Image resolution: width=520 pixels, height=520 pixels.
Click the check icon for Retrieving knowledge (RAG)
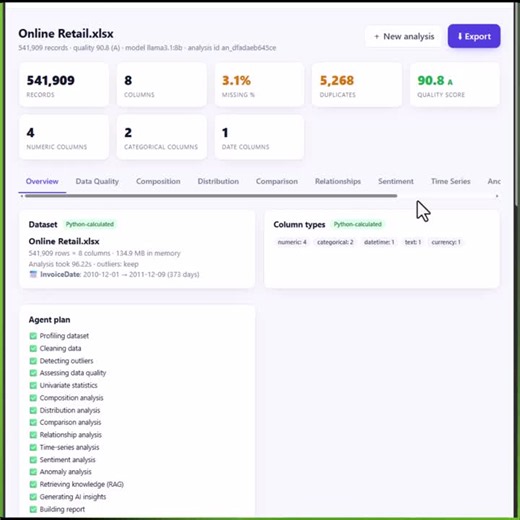tap(33, 484)
